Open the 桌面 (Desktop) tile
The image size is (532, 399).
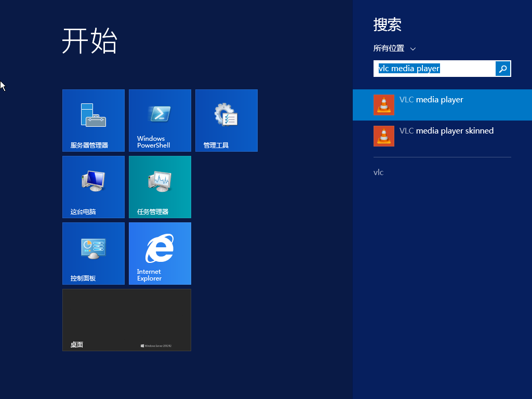126,320
